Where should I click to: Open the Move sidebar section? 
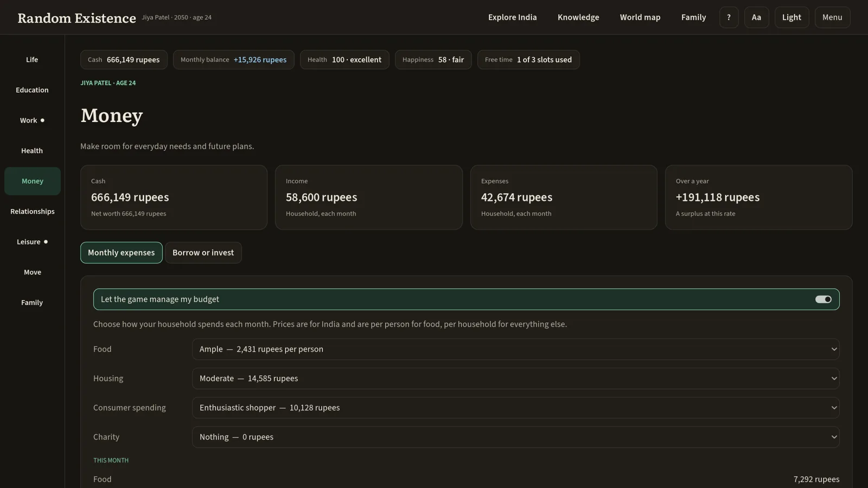click(x=32, y=272)
